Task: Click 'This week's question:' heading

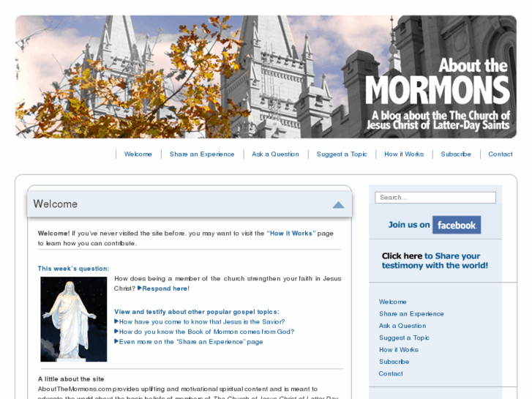Action: coord(73,269)
